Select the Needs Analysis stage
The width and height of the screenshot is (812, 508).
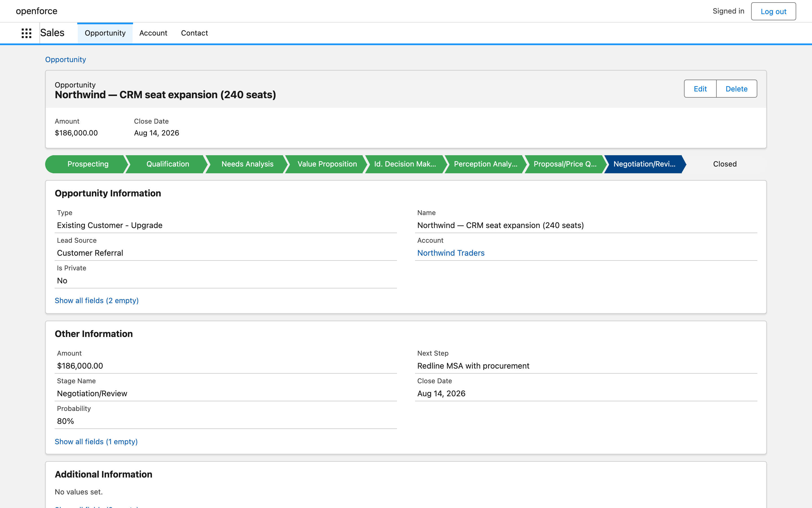(x=247, y=164)
